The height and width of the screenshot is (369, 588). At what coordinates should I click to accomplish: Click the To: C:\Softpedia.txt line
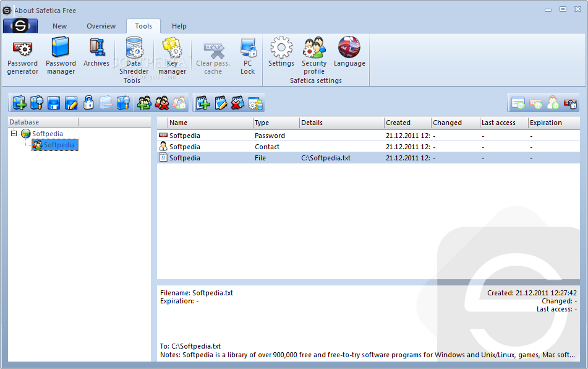tap(190, 346)
